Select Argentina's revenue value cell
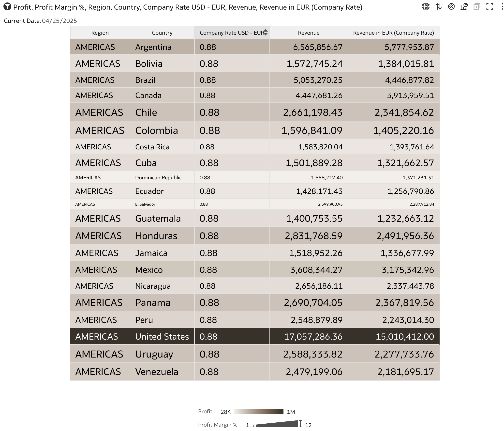 tap(309, 47)
